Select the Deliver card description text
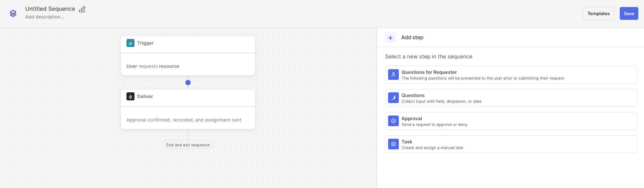This screenshot has width=644, height=188. pyautogui.click(x=184, y=120)
